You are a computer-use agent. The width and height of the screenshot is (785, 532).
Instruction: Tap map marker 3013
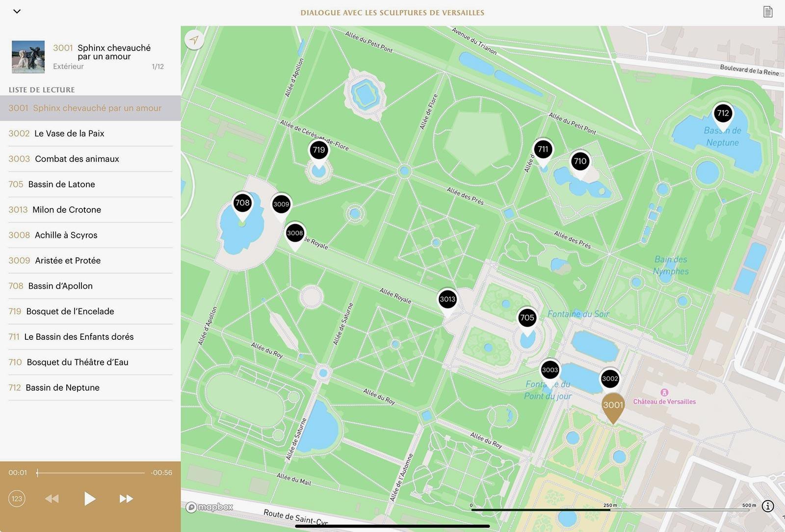tap(447, 299)
